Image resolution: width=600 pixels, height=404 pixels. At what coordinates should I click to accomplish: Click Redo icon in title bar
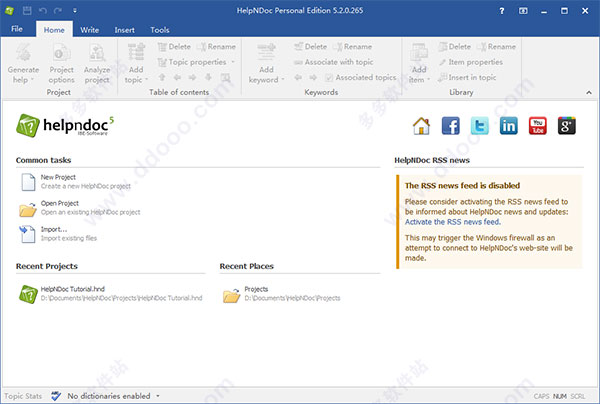coord(58,11)
